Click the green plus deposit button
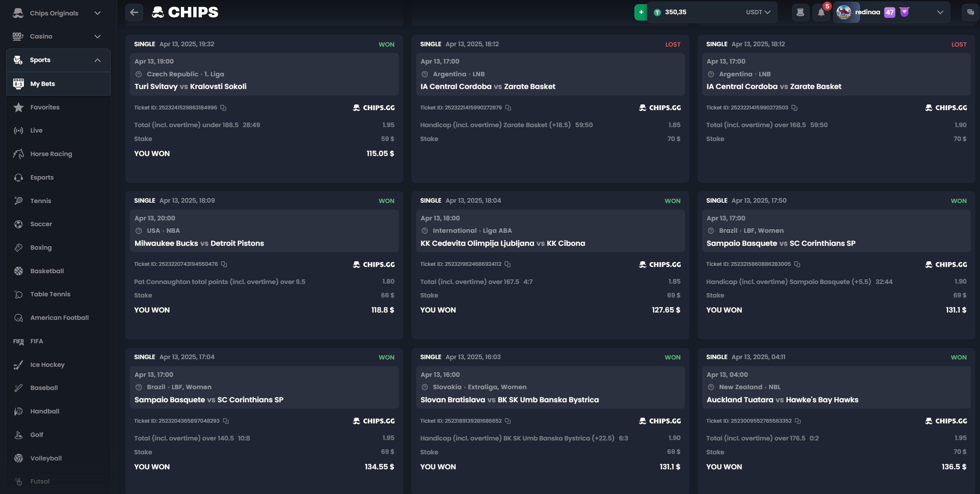The width and height of the screenshot is (980, 494). 641,12
